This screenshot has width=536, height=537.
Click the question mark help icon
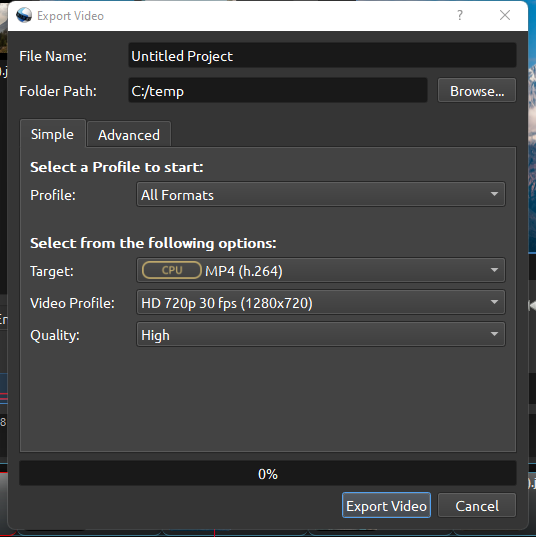coord(460,15)
